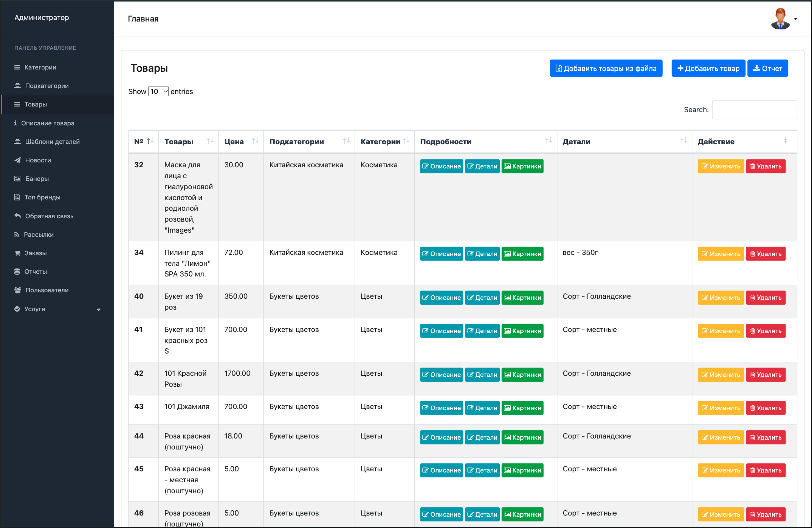
Task: Open Детали for product 41
Action: (482, 331)
